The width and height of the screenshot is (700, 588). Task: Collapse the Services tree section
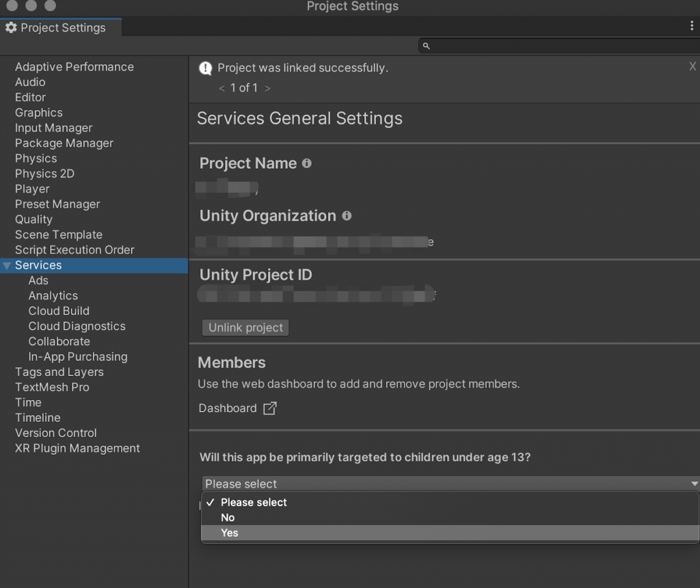[x=7, y=265]
